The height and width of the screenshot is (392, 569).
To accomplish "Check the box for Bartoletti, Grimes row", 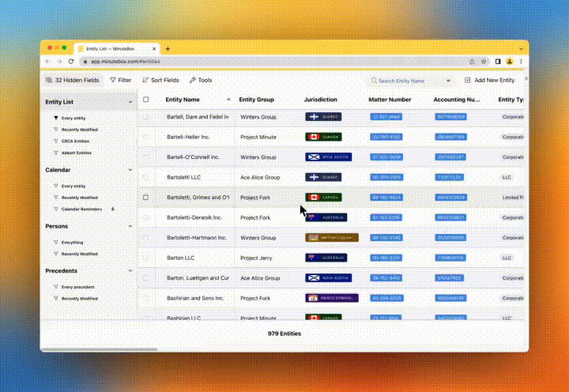I will click(x=145, y=197).
